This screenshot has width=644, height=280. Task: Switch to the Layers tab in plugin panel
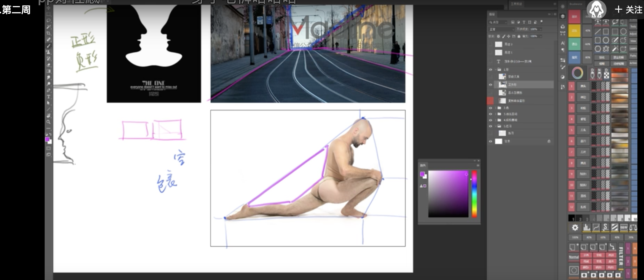coord(633,49)
